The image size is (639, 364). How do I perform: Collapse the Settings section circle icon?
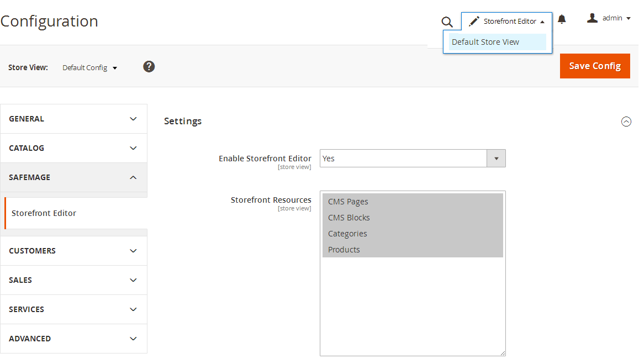(626, 122)
